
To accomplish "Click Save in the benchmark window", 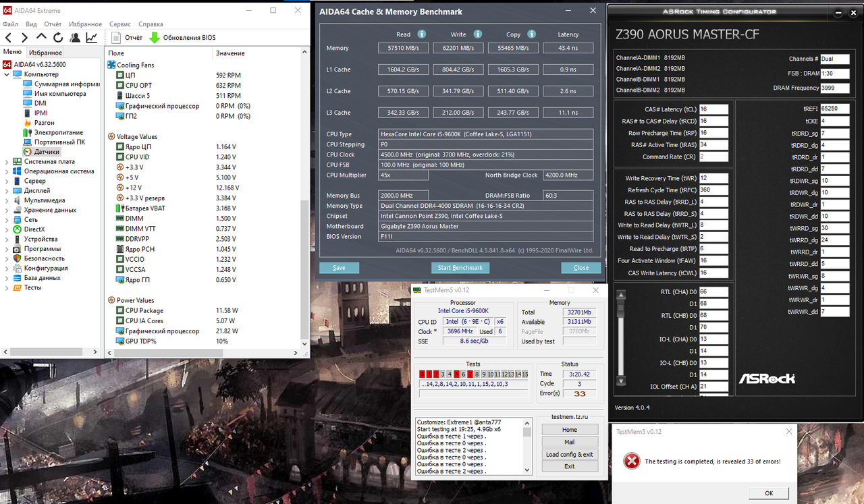I will pyautogui.click(x=339, y=268).
